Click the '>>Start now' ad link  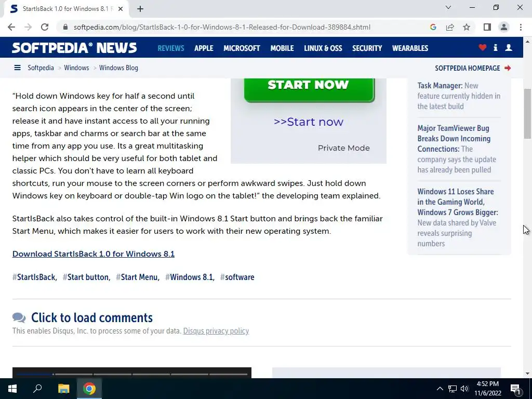coord(309,122)
